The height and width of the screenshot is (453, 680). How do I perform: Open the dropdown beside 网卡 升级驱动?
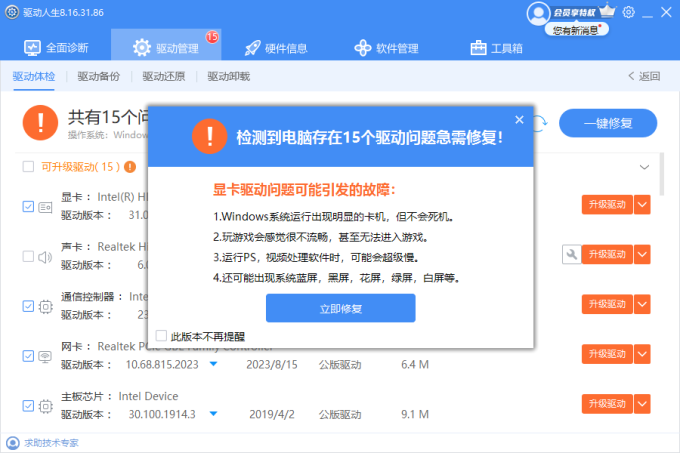[x=642, y=354]
